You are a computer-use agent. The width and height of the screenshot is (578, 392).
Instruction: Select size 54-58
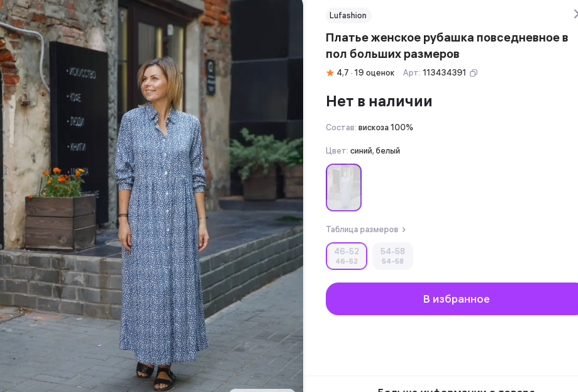(392, 256)
